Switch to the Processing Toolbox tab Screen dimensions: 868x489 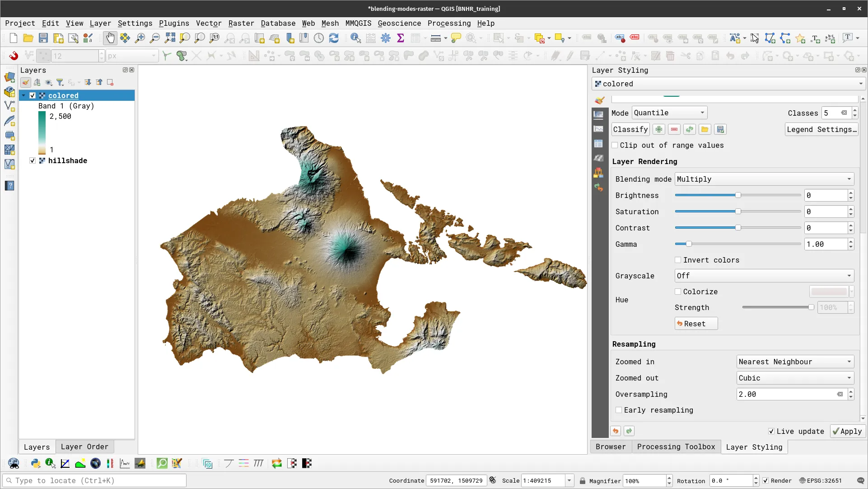point(676,447)
